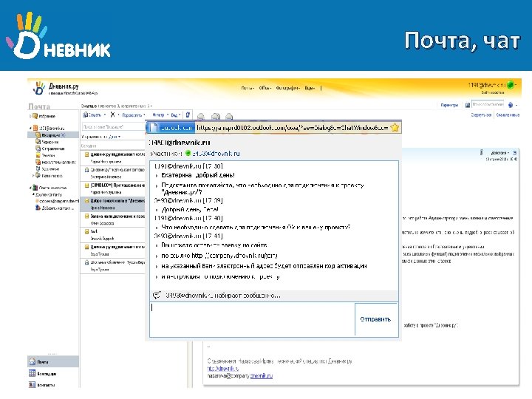
Task: Click the green presence dot beside the participant
Action: [x=188, y=154]
